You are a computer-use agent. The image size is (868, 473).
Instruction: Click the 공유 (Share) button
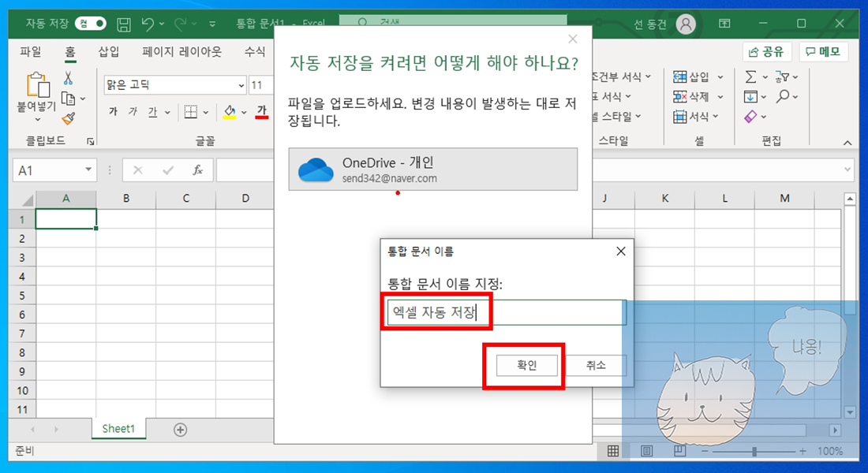[767, 51]
